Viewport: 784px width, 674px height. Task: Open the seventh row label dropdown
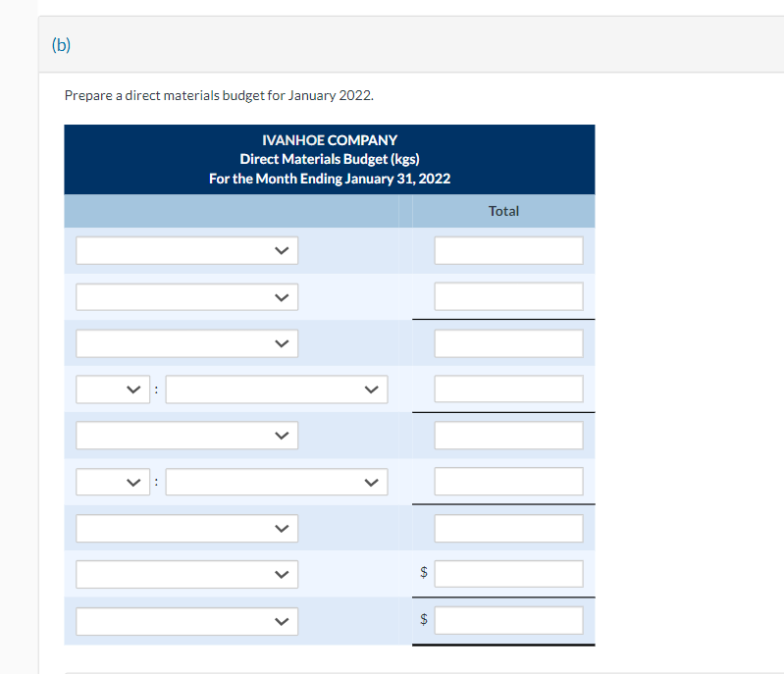[x=186, y=529]
